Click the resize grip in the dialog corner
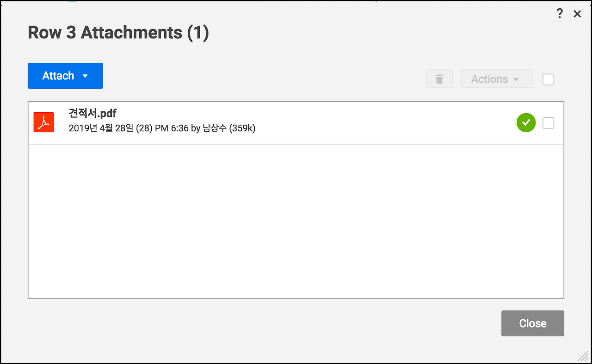 (x=583, y=355)
